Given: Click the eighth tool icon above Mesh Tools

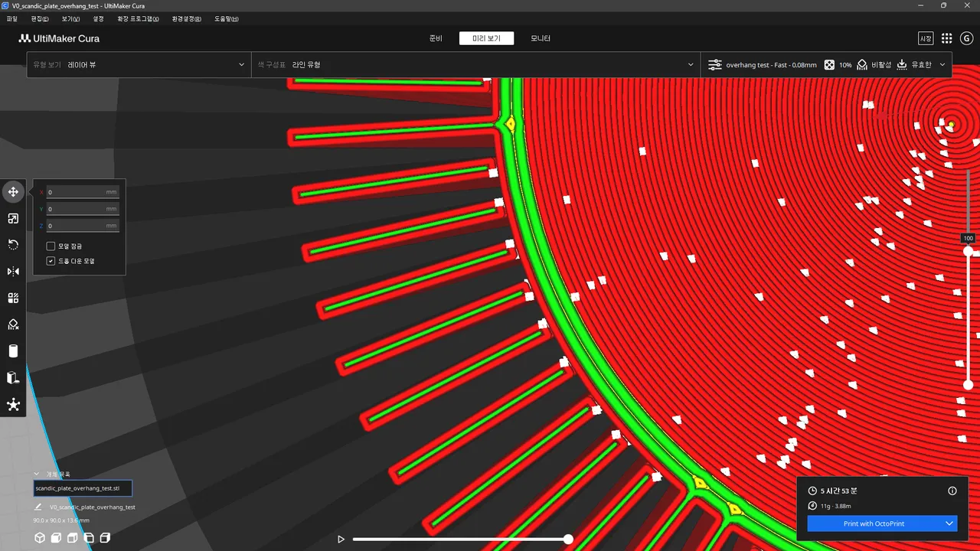Looking at the screenshot, I should [x=13, y=377].
